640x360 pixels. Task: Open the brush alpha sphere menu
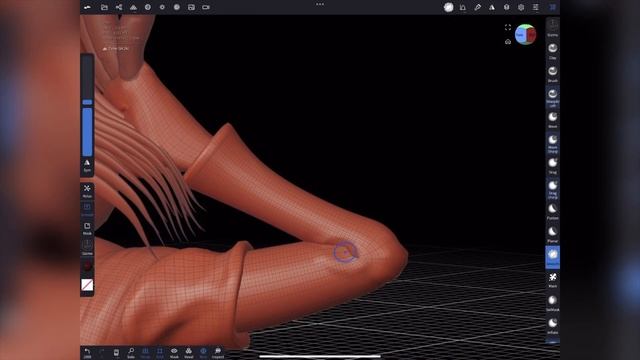click(x=449, y=7)
